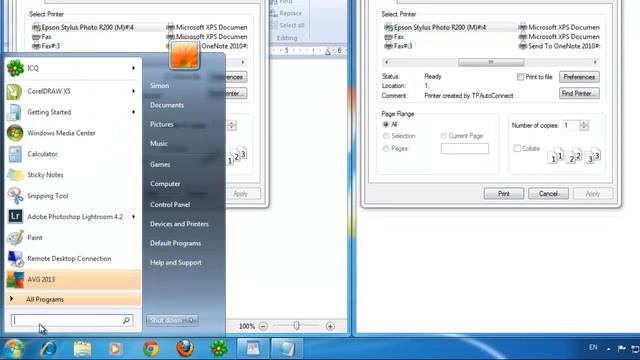Open the Shut down options arrow
640x360 pixels.
tap(191, 320)
